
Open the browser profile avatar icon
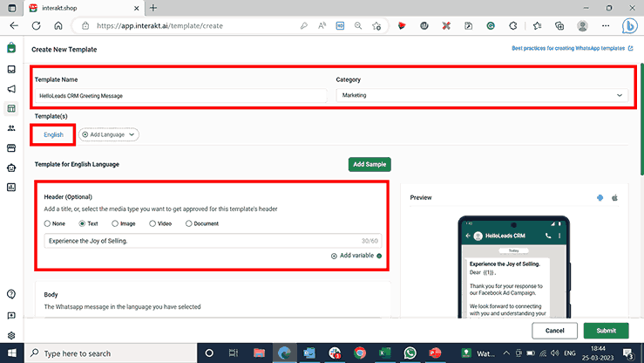pyautogui.click(x=582, y=25)
